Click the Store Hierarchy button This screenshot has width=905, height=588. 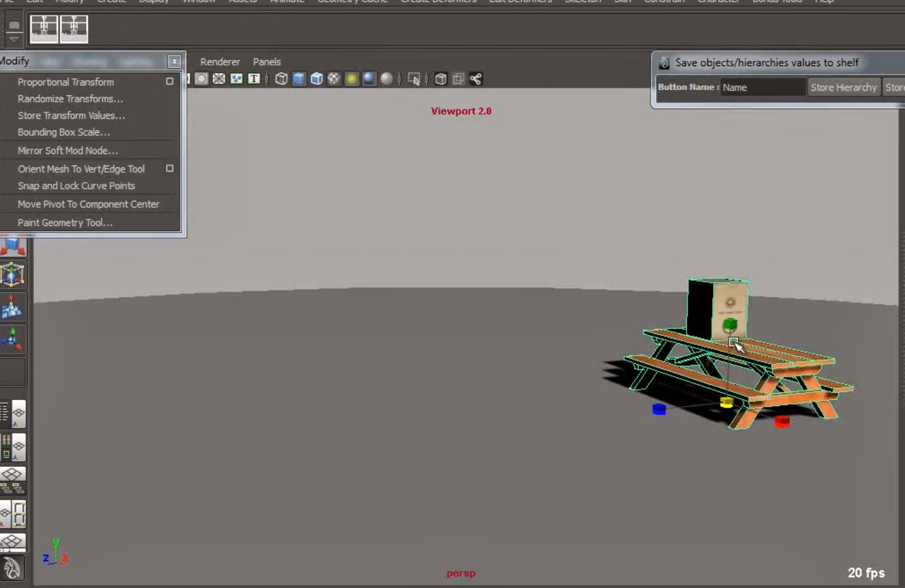coord(844,87)
